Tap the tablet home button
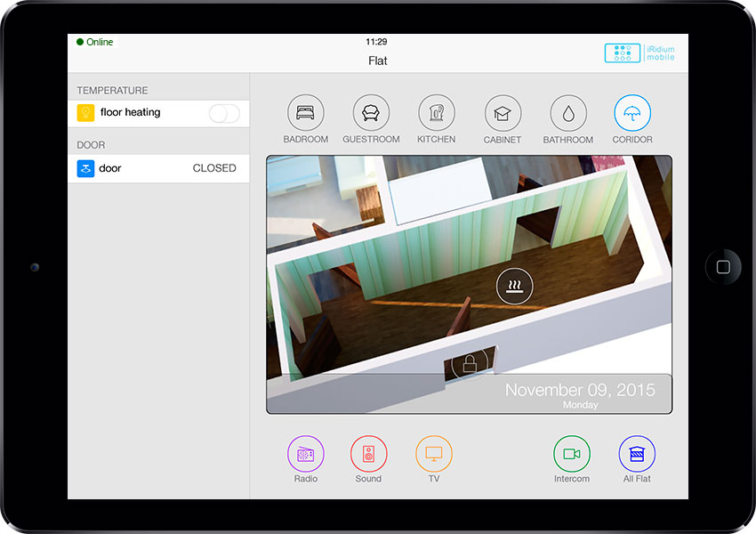The height and width of the screenshot is (534, 756). (723, 267)
